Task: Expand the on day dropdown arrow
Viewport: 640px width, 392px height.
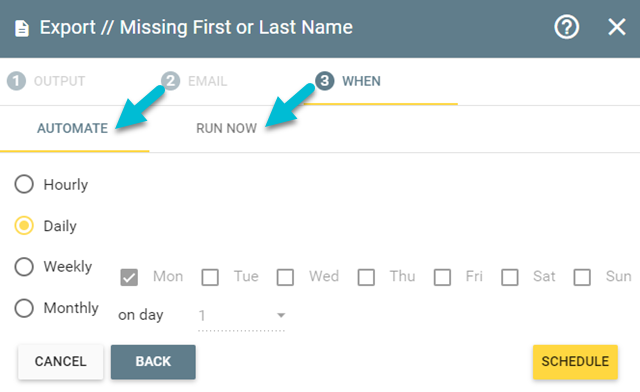Action: tap(281, 315)
